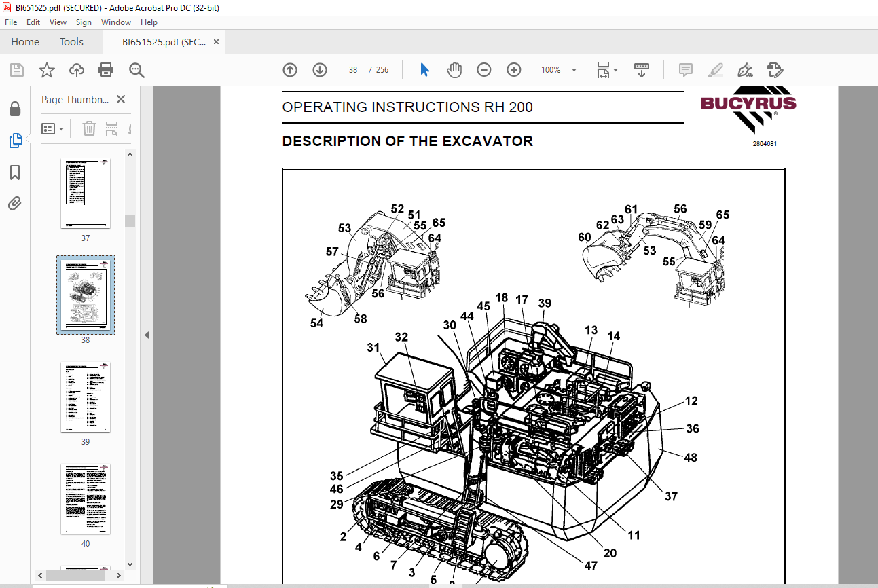Open the Edit menu
878x588 pixels.
33,22
